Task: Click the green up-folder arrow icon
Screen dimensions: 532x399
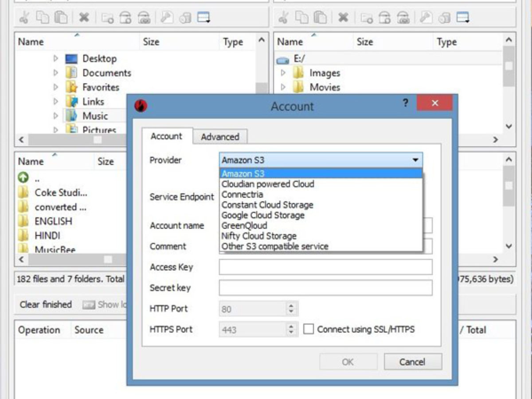Action: (x=23, y=178)
